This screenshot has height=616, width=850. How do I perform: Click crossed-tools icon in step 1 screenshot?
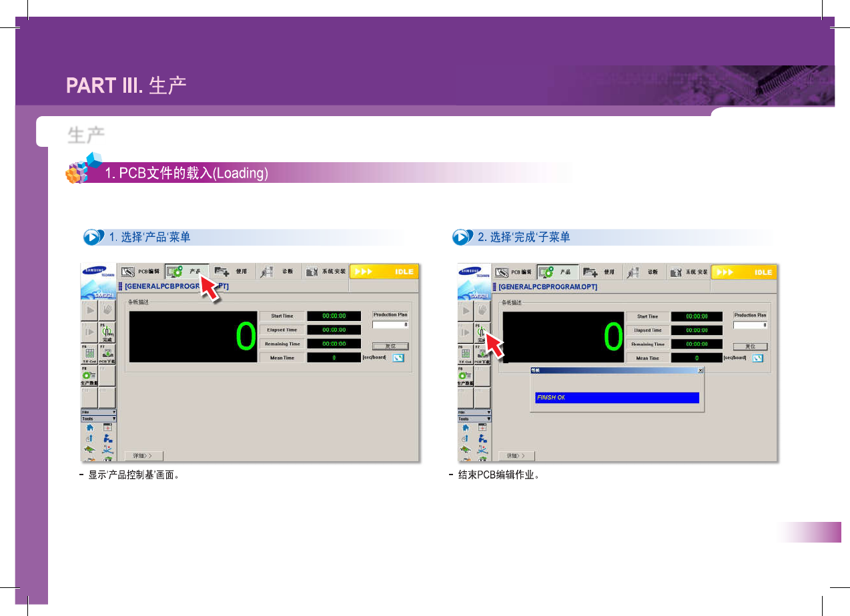(x=107, y=450)
